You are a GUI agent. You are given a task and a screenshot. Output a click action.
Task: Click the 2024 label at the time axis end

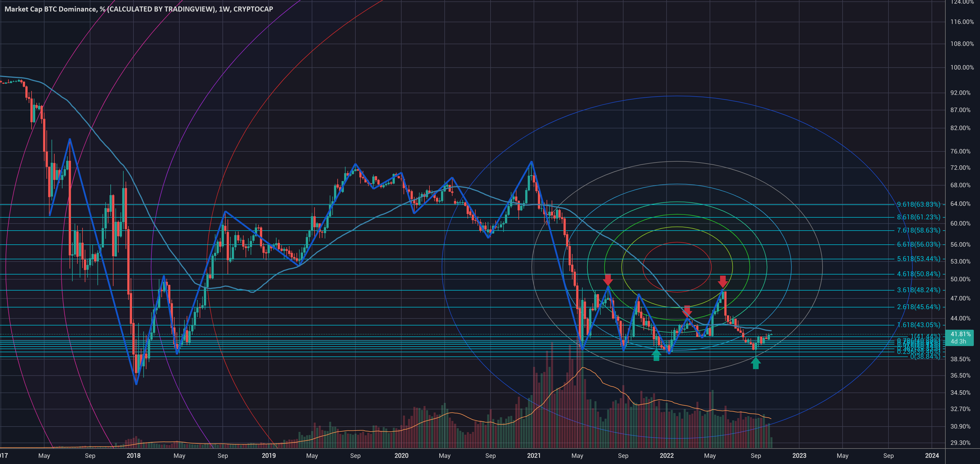pos(932,456)
